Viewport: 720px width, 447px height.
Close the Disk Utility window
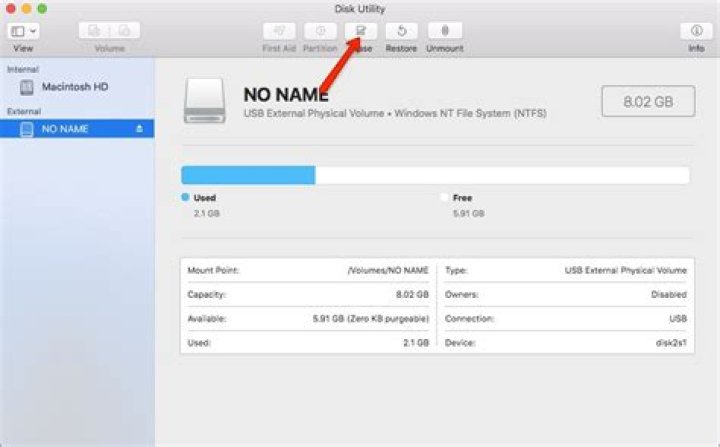click(11, 9)
